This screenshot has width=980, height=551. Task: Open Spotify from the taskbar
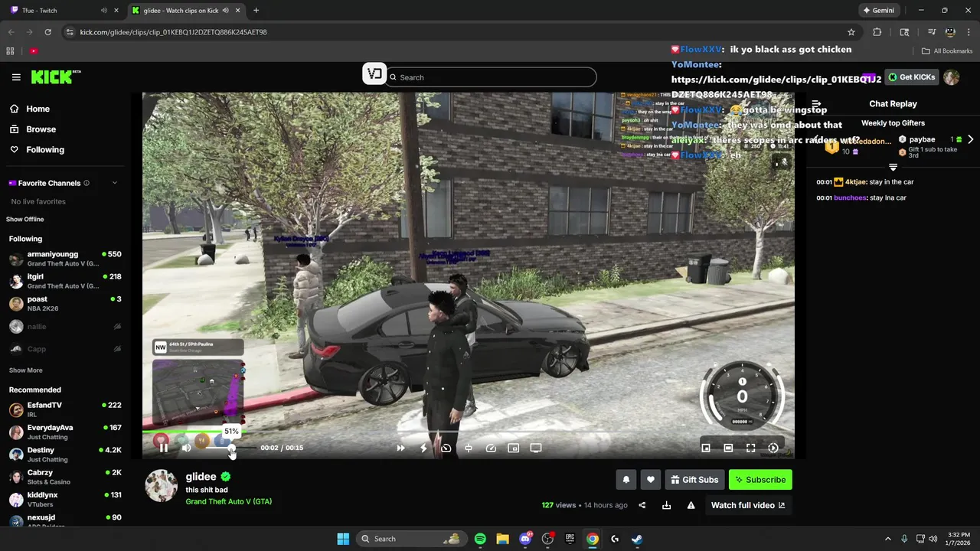pyautogui.click(x=480, y=539)
